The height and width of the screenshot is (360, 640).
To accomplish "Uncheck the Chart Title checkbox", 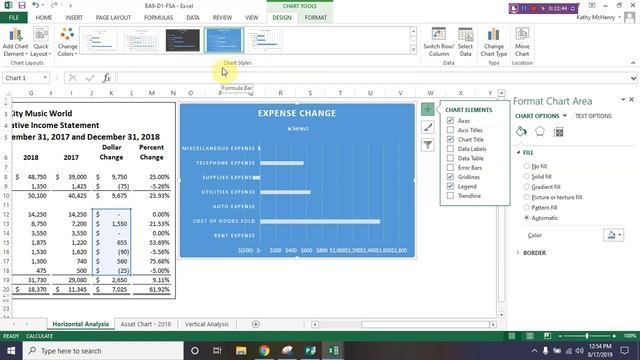I will pos(450,140).
